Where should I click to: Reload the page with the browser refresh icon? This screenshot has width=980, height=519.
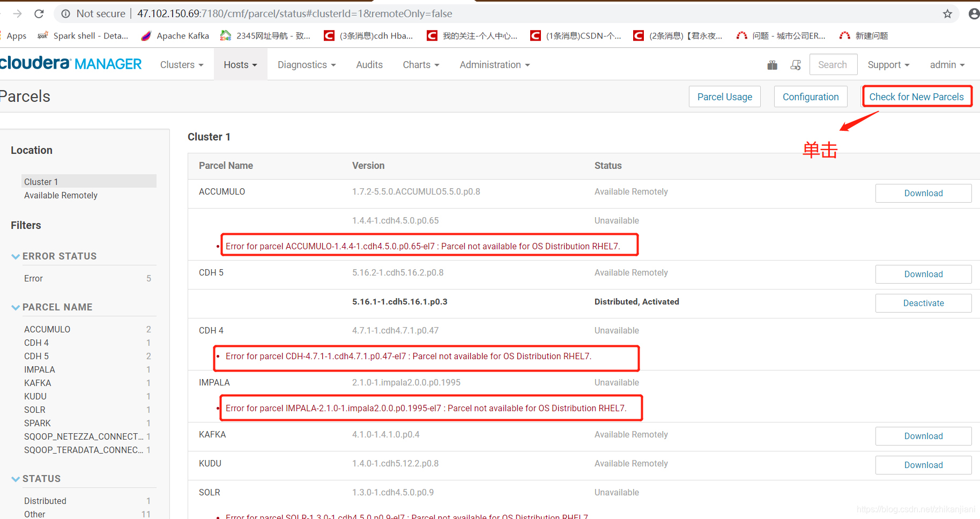point(39,13)
